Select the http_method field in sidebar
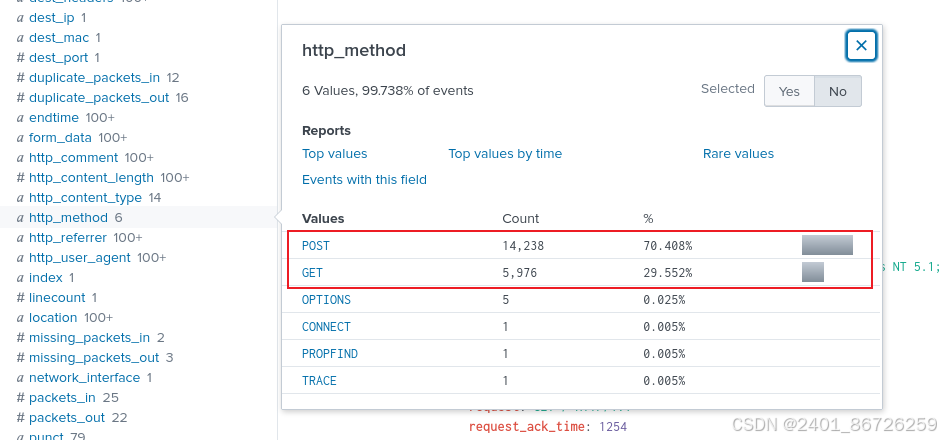 point(68,217)
